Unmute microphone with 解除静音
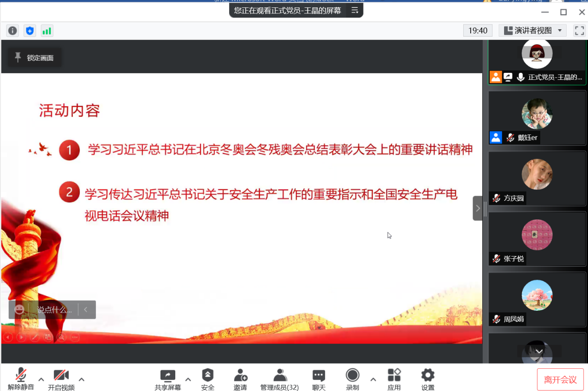This screenshot has height=391, width=588. [x=21, y=379]
